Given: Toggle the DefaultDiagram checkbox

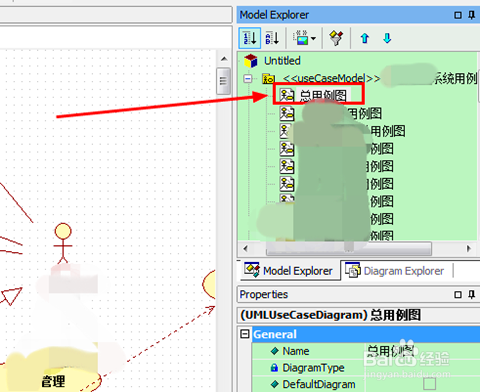Looking at the screenshot, I should [429, 384].
